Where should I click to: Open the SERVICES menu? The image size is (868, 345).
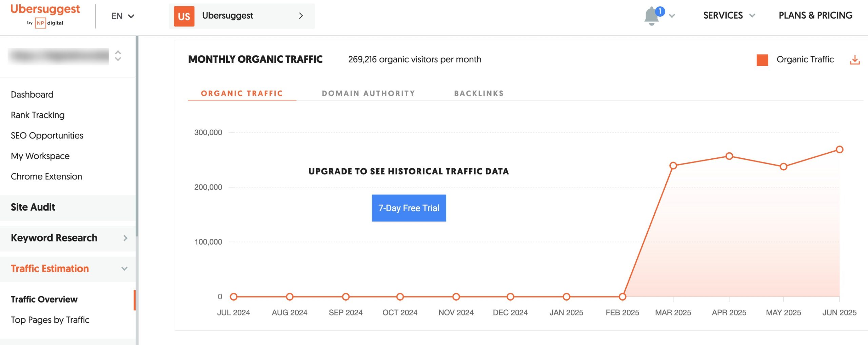pyautogui.click(x=729, y=15)
